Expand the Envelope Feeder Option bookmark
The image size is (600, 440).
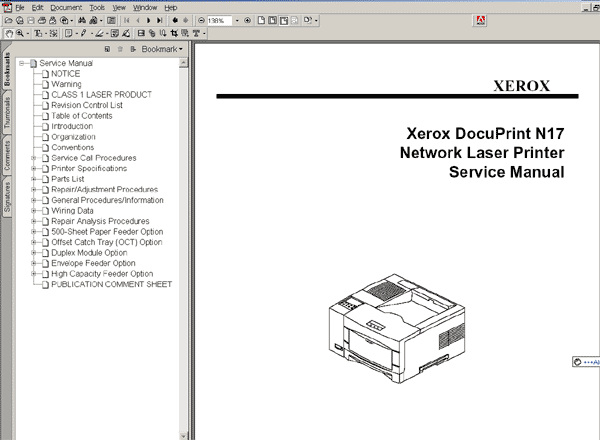[x=34, y=263]
